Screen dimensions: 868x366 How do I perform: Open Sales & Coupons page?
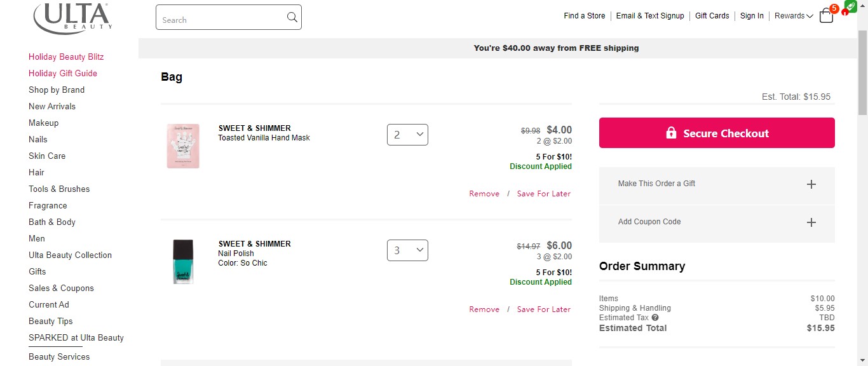61,288
